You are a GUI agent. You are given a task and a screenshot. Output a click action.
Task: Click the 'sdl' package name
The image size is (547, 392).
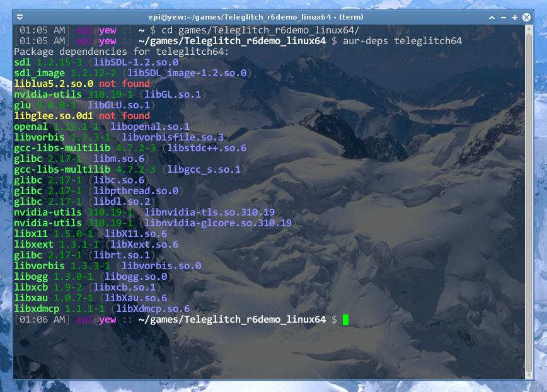point(22,62)
